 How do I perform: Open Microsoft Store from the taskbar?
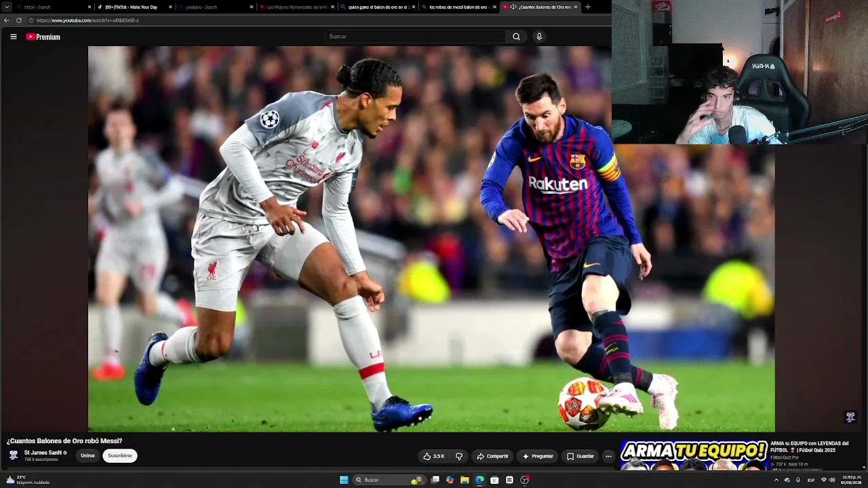[494, 480]
